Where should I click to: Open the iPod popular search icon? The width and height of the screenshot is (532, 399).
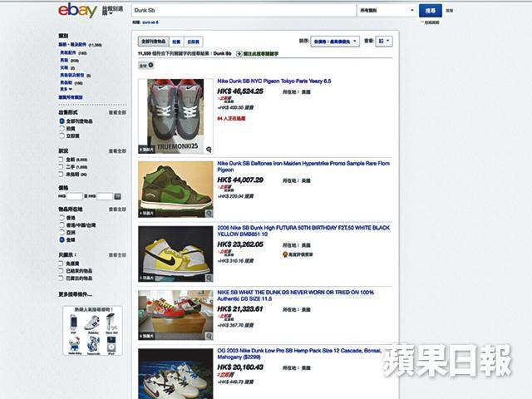pyautogui.click(x=111, y=346)
